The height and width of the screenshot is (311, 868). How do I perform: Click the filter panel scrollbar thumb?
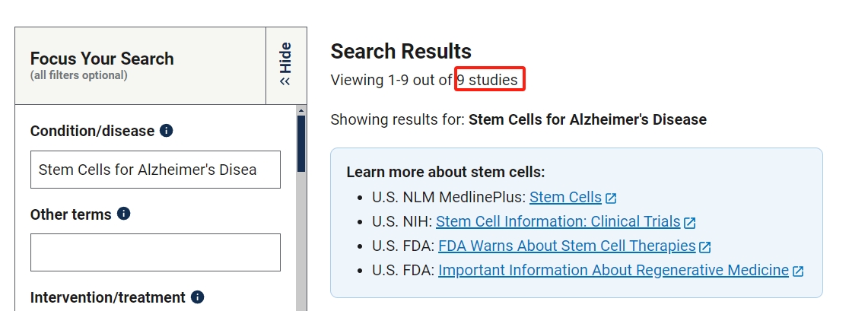[x=301, y=143]
